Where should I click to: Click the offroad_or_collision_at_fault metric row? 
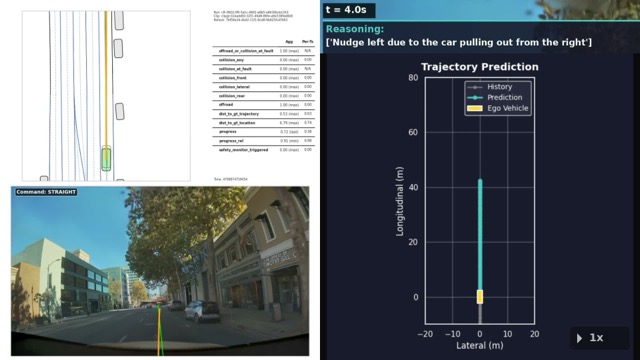click(264, 51)
